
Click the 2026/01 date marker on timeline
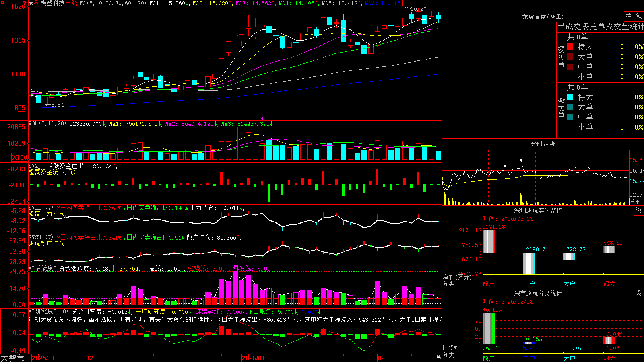[254, 358]
